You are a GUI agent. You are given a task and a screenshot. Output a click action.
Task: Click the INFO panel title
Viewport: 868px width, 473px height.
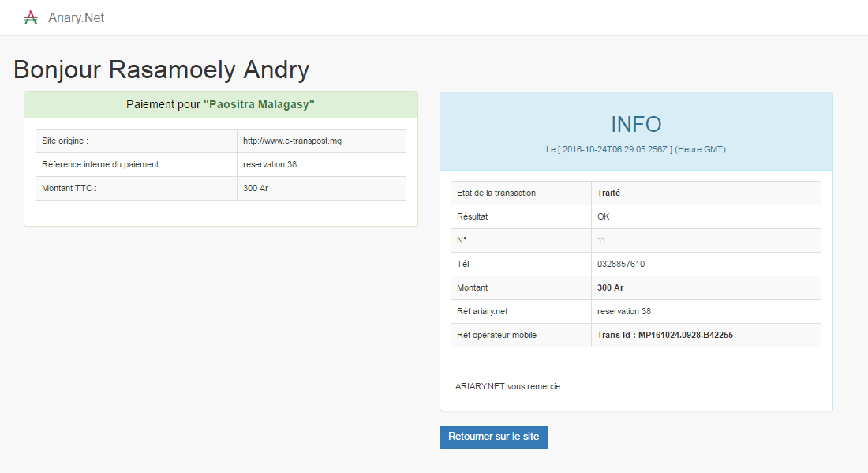[635, 124]
